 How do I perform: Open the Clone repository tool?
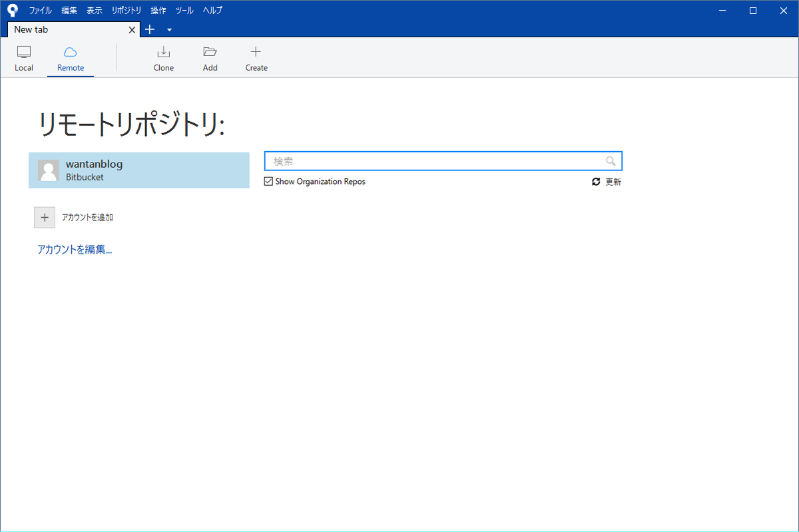163,57
